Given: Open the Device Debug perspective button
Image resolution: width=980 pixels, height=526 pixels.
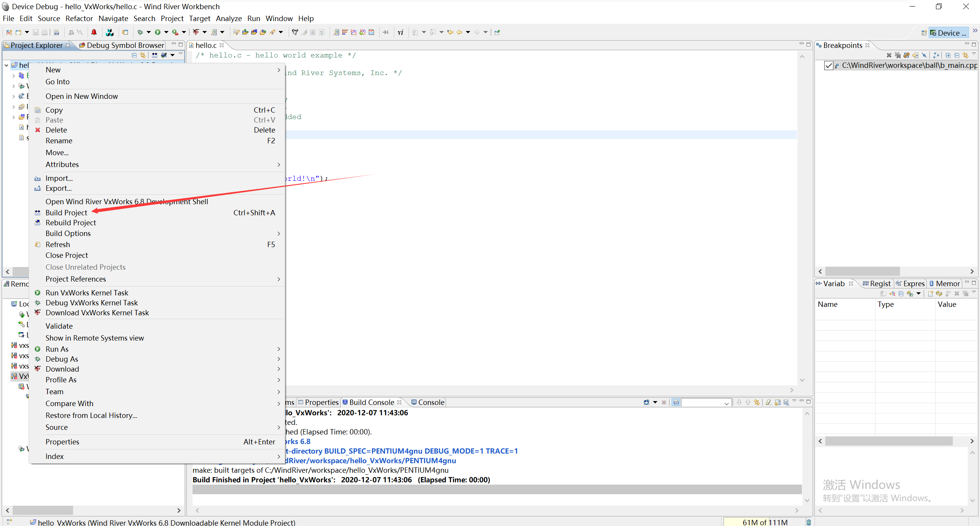Looking at the screenshot, I should (x=948, y=33).
